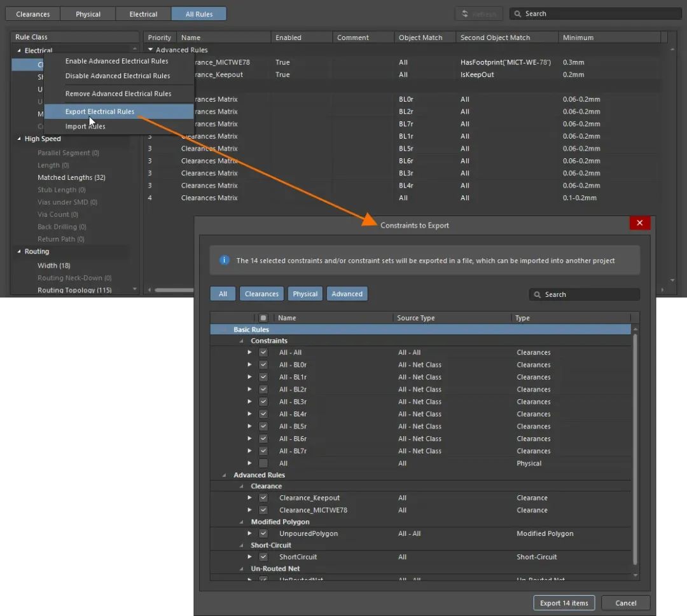This screenshot has width=687, height=616.
Task: Switch to the Electrical tab at the top
Action: coord(143,14)
